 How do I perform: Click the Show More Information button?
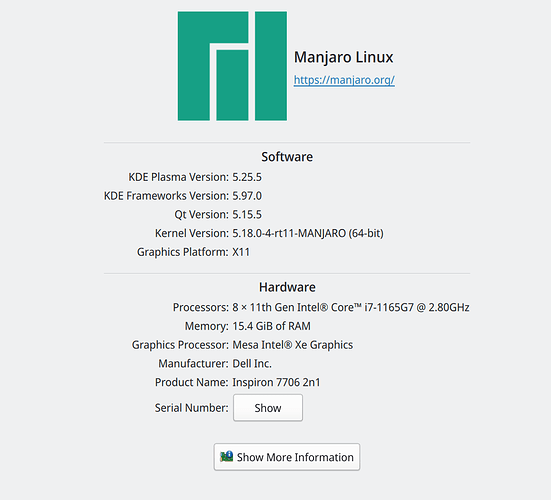287,457
